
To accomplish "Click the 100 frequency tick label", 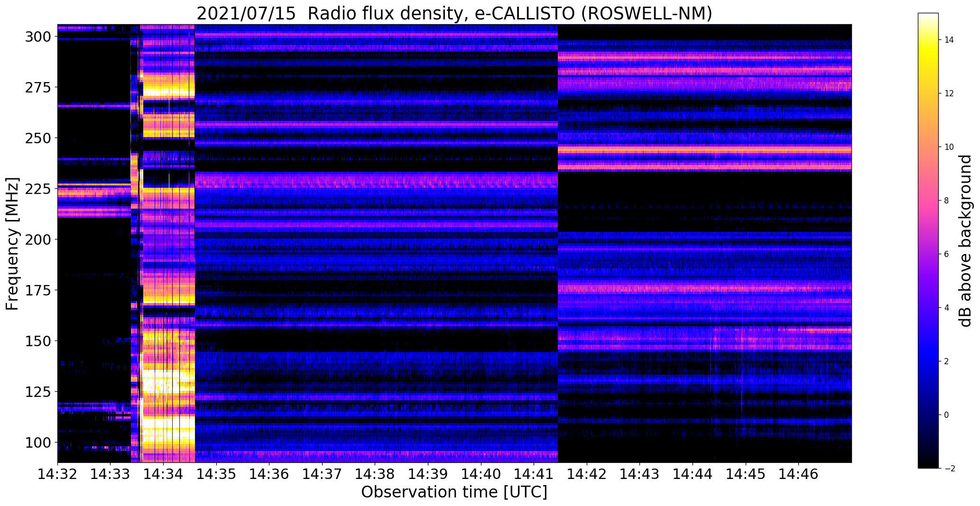I will click(38, 442).
